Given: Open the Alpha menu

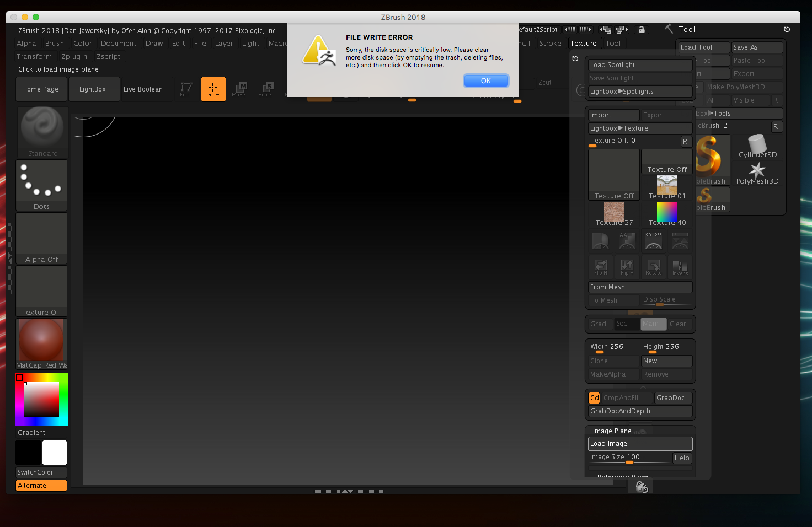Looking at the screenshot, I should coord(26,44).
